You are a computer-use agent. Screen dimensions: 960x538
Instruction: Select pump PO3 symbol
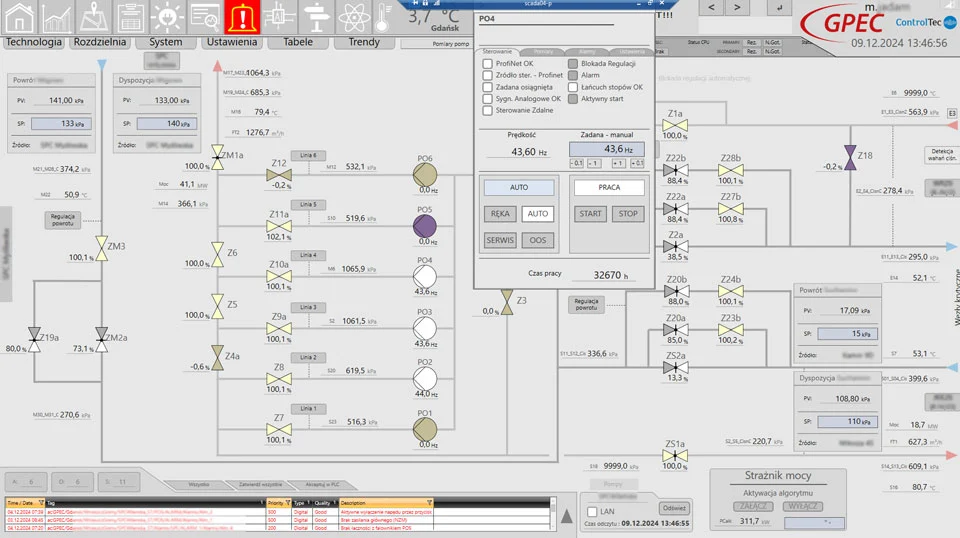click(x=425, y=329)
